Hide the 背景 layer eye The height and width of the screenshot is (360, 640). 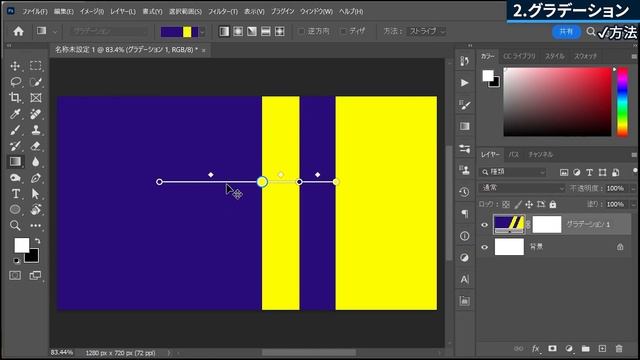pyautogui.click(x=484, y=247)
